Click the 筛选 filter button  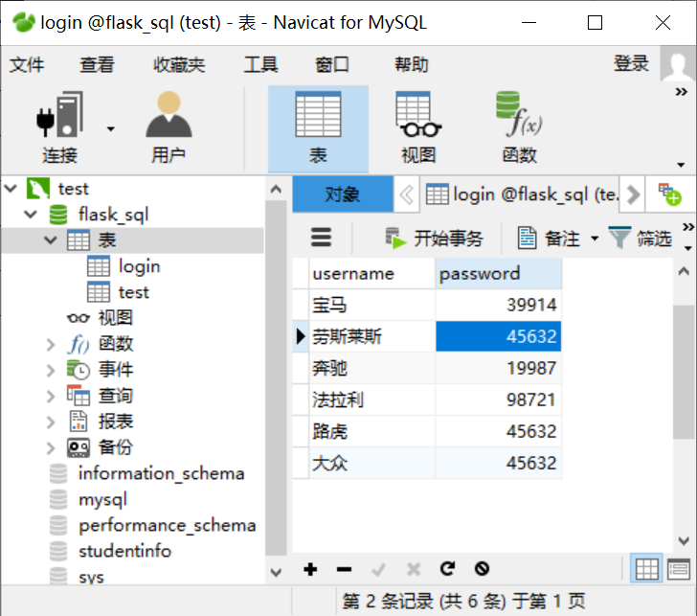point(640,239)
